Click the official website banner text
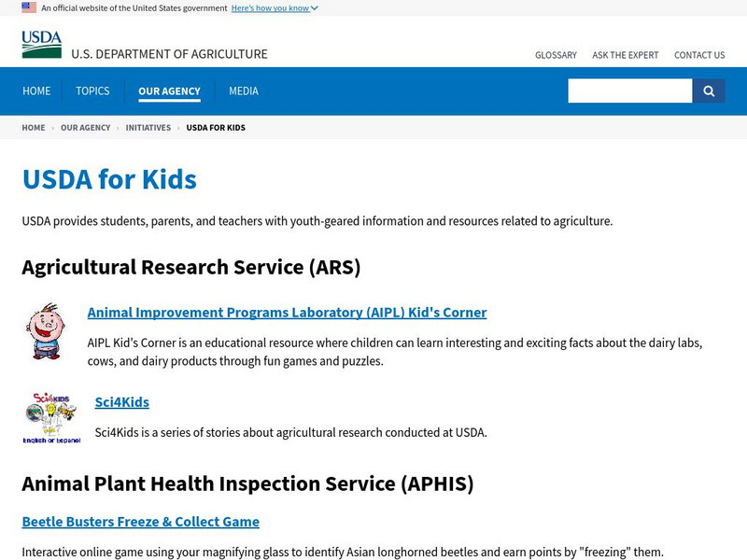 (134, 8)
